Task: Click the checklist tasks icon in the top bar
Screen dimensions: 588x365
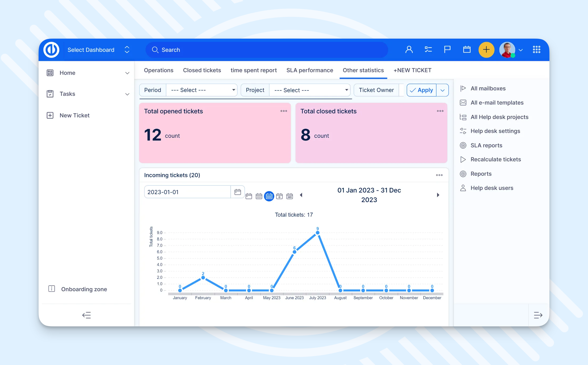Action: pyautogui.click(x=428, y=49)
